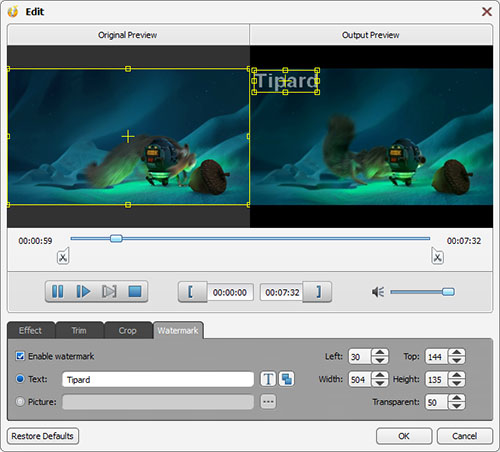Click the total duration label 00:07:32
The width and height of the screenshot is (500, 452).
pos(464,241)
